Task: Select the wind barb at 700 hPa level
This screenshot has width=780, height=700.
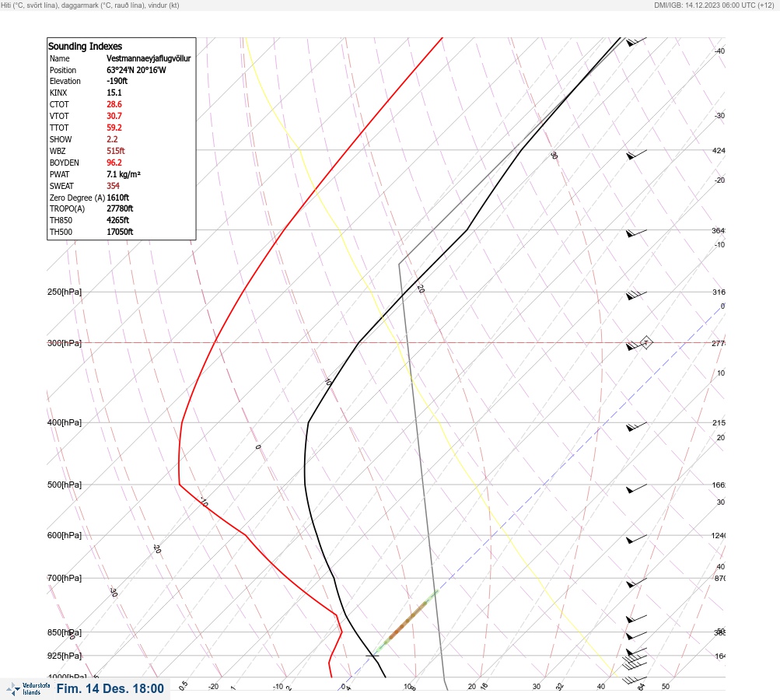Action: pyautogui.click(x=636, y=582)
